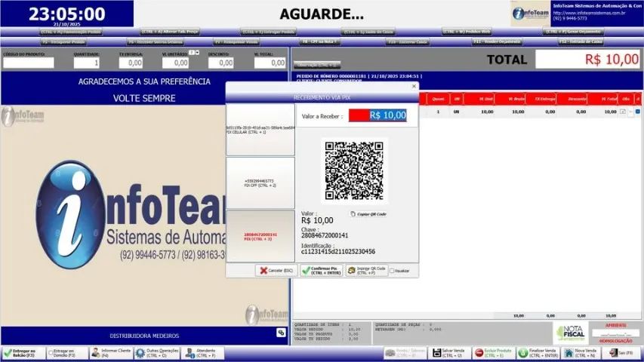The width and height of the screenshot is (644, 362).
Task: Click the greyed printer button in bottom bar
Action: point(405,353)
